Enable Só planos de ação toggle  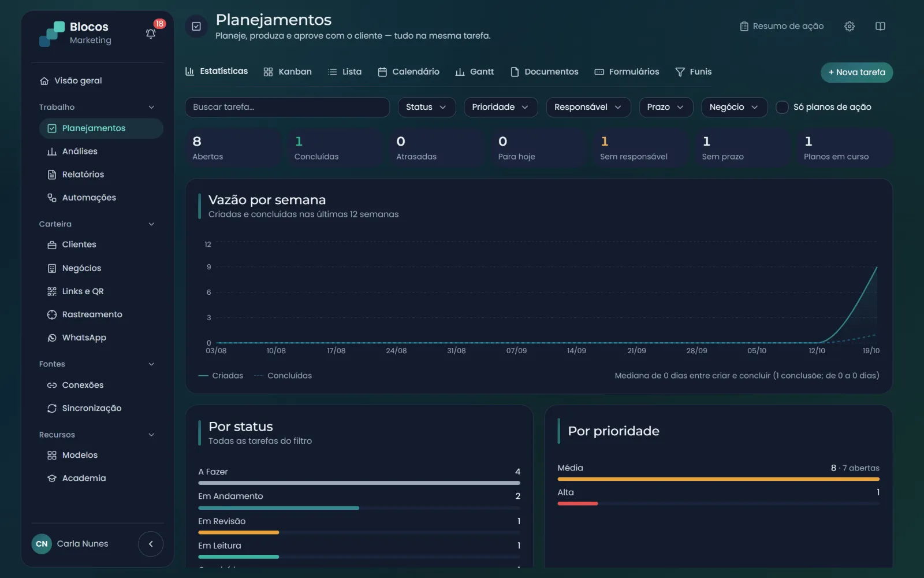click(782, 107)
